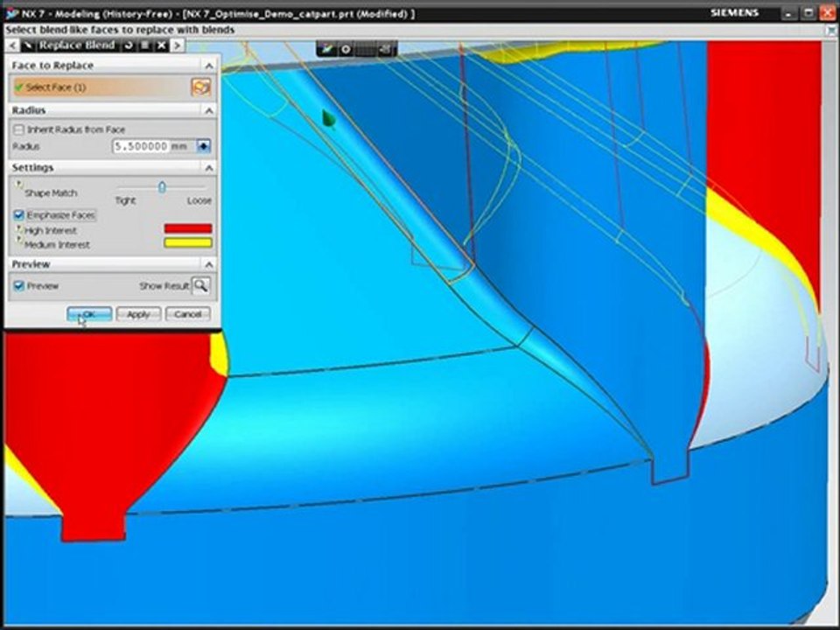840x630 pixels.
Task: Collapse the Settings section
Action: pyautogui.click(x=209, y=168)
